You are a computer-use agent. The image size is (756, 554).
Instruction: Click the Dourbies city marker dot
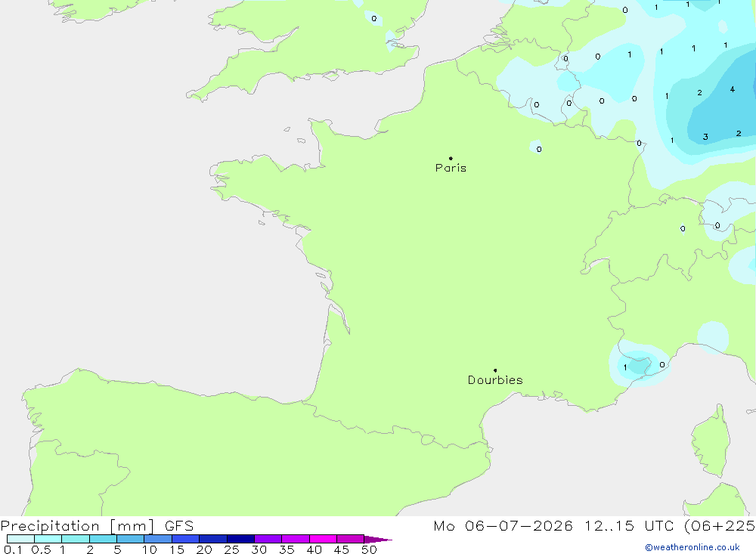tap(495, 370)
